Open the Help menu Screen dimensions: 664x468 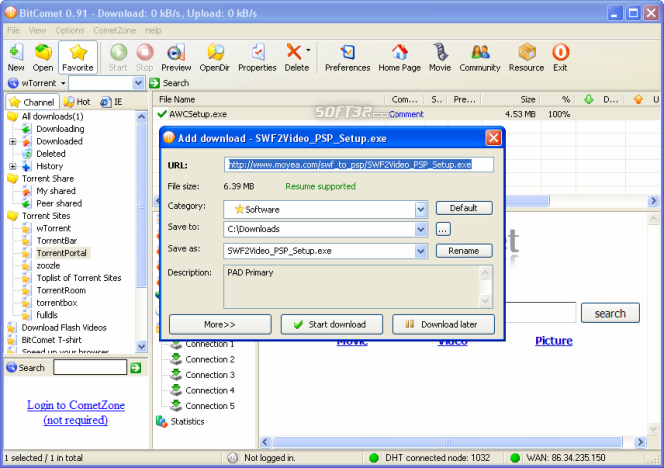(153, 30)
